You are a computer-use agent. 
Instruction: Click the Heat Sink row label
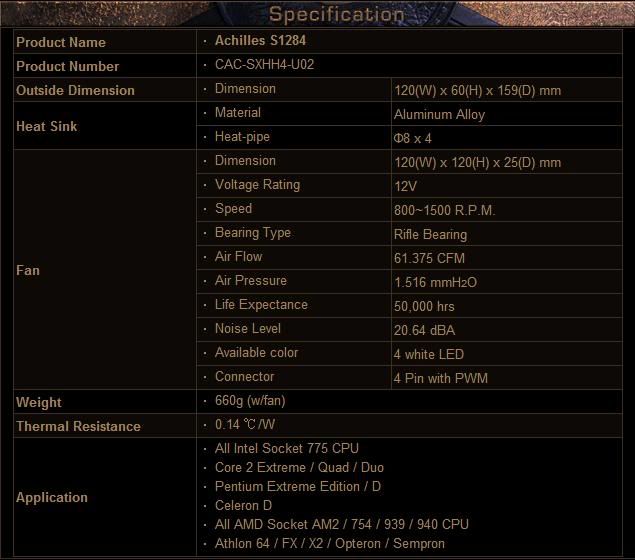click(47, 126)
